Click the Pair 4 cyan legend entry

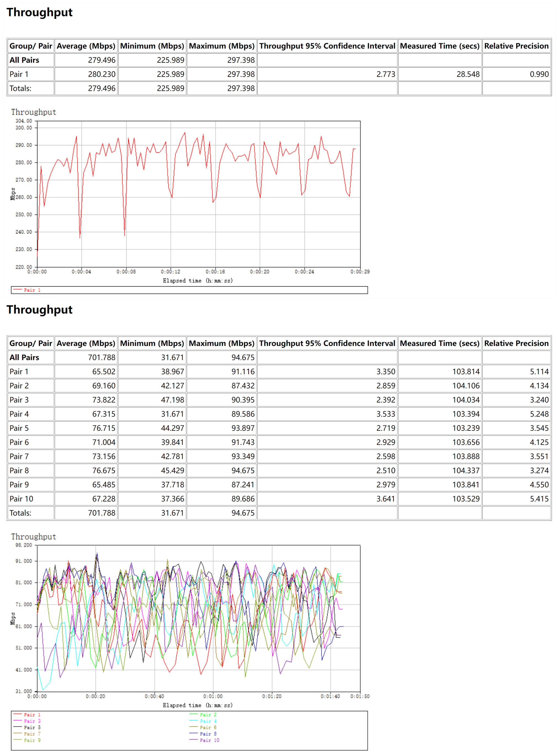click(208, 721)
